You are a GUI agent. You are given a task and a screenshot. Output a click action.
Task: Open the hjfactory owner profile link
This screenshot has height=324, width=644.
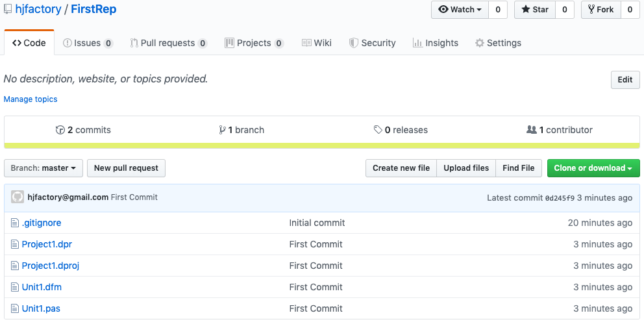[38, 9]
